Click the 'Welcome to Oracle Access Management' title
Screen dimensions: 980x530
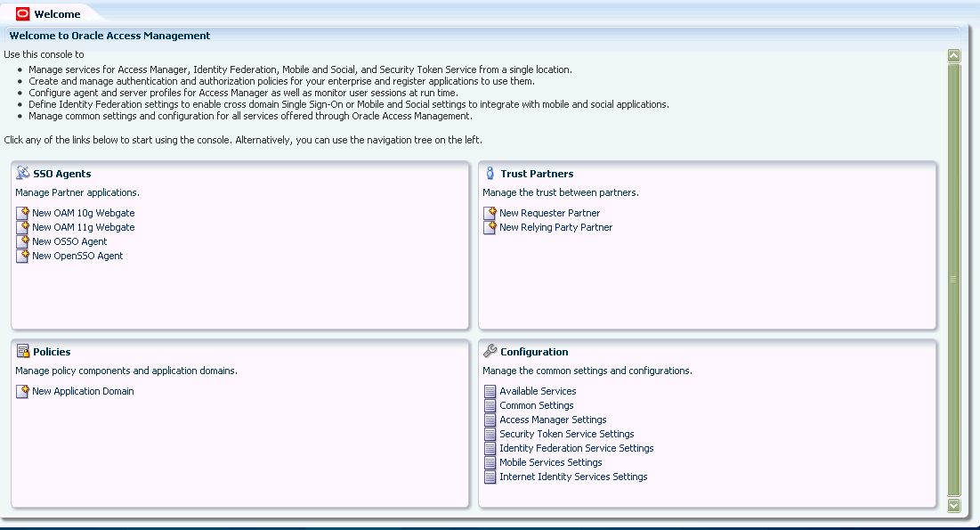[x=110, y=36]
